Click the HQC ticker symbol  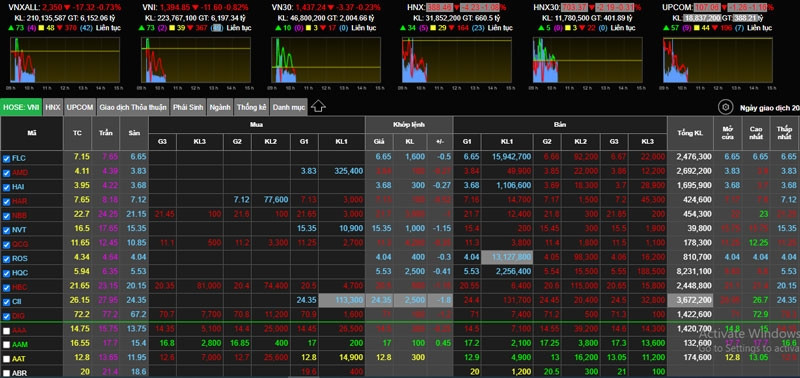coord(20,273)
